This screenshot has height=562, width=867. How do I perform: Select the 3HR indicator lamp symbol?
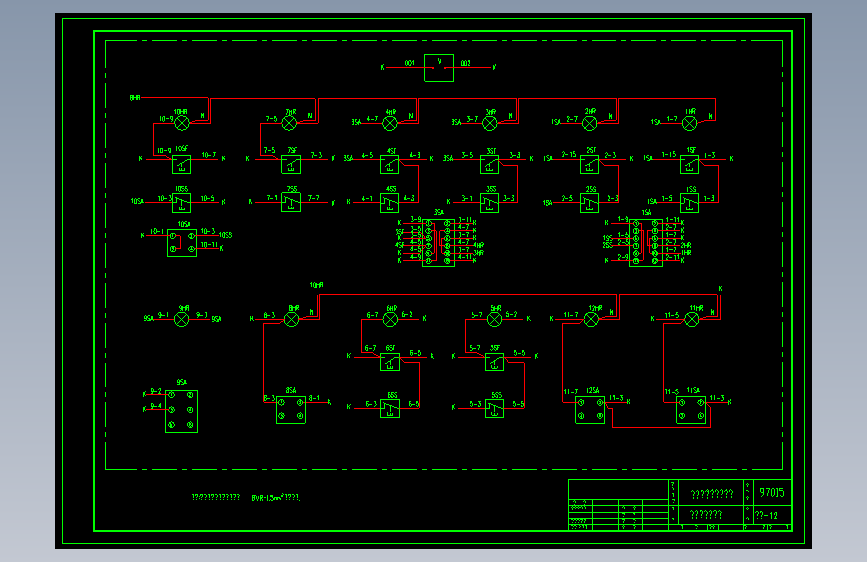(x=490, y=123)
